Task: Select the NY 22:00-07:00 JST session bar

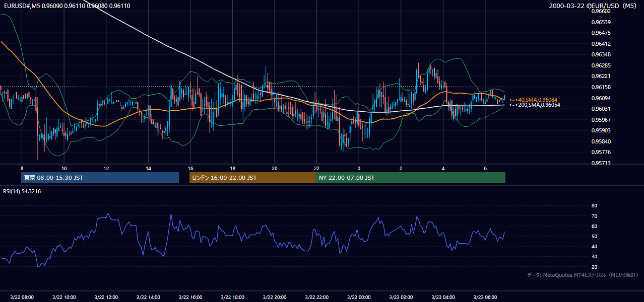Action: (x=411, y=178)
